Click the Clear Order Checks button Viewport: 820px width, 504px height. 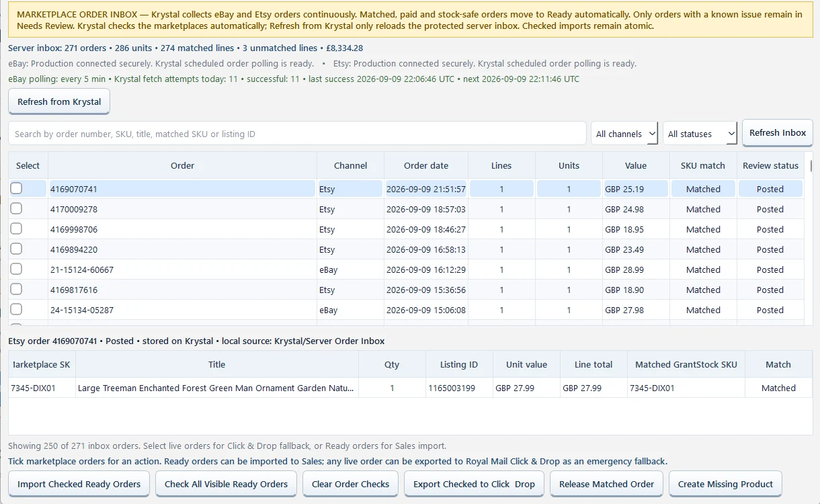(350, 484)
